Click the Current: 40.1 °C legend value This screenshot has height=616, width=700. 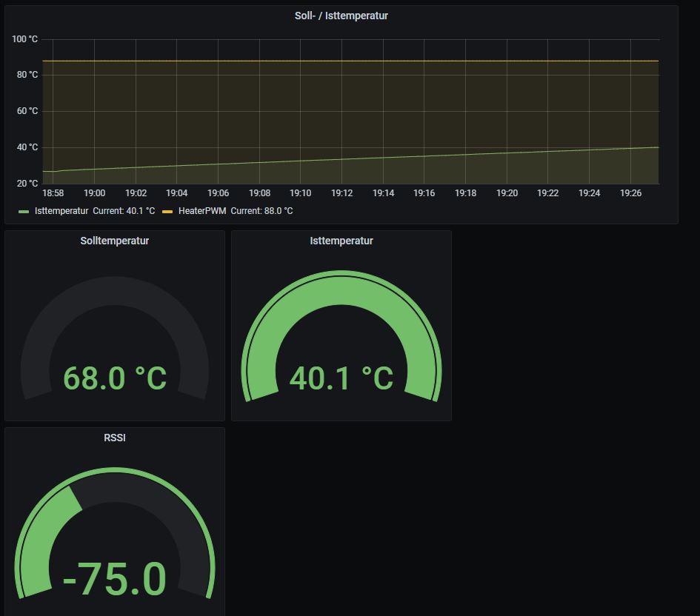click(x=124, y=211)
